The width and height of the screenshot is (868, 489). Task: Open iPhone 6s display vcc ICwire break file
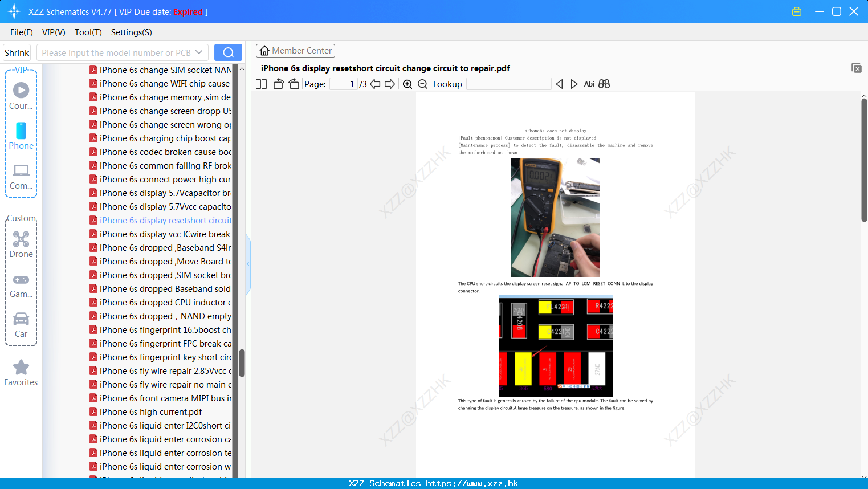160,234
